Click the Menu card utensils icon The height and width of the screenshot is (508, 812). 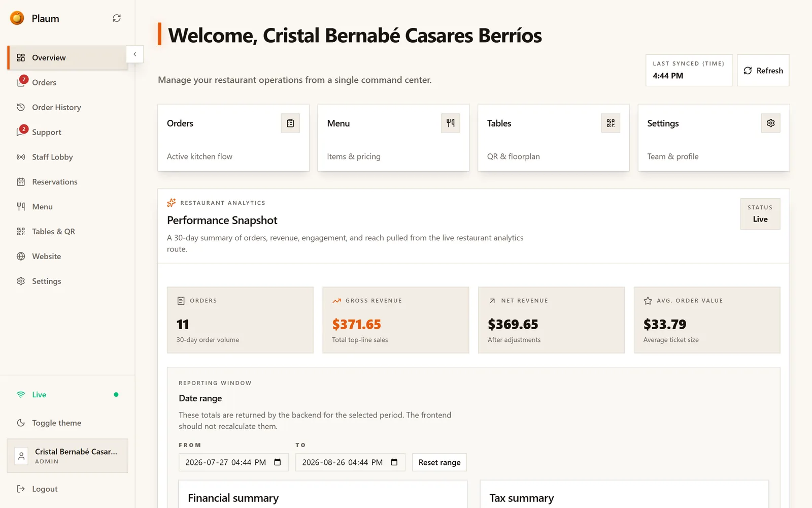[450, 123]
